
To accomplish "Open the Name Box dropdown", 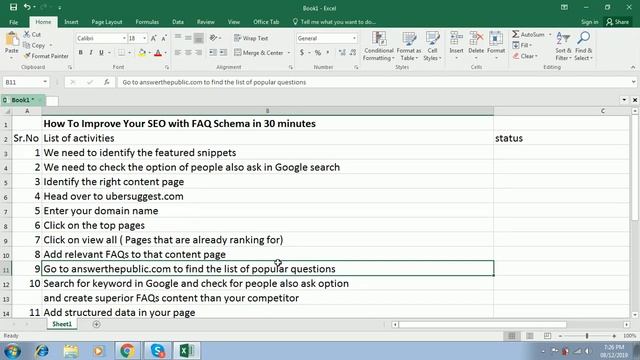I will [44, 82].
